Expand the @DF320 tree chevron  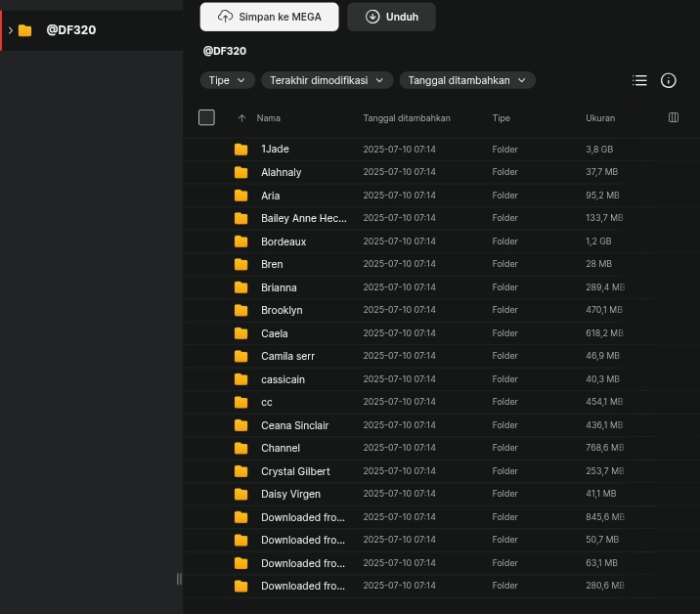(x=11, y=30)
